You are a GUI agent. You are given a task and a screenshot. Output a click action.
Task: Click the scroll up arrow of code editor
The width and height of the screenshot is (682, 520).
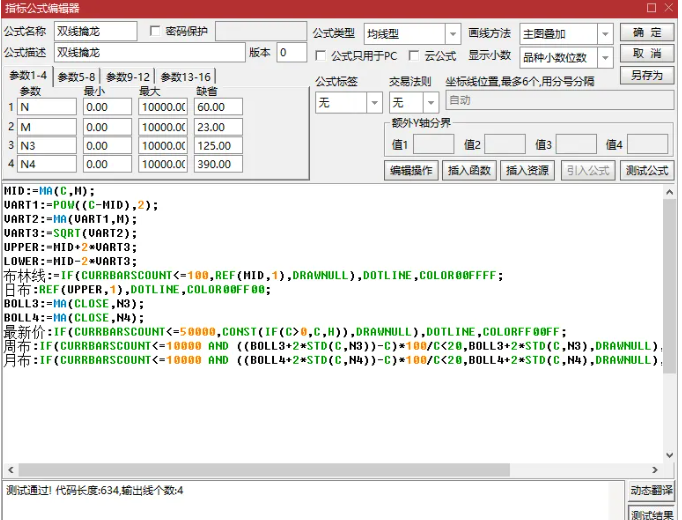(669, 192)
